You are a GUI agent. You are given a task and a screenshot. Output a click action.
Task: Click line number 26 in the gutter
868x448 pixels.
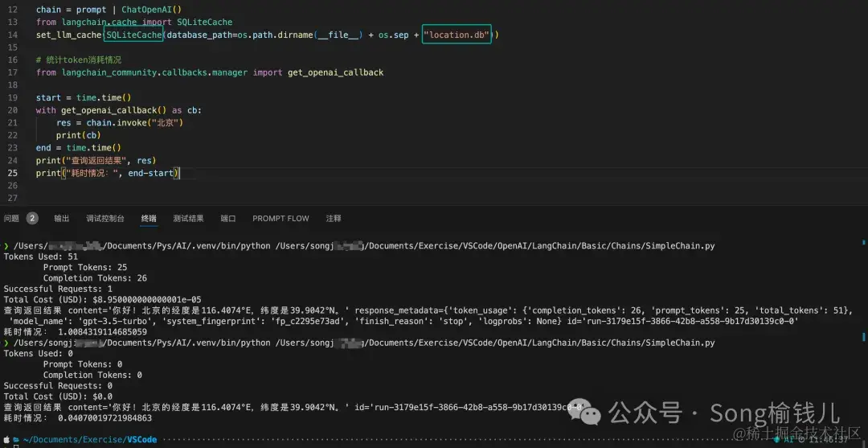click(13, 186)
